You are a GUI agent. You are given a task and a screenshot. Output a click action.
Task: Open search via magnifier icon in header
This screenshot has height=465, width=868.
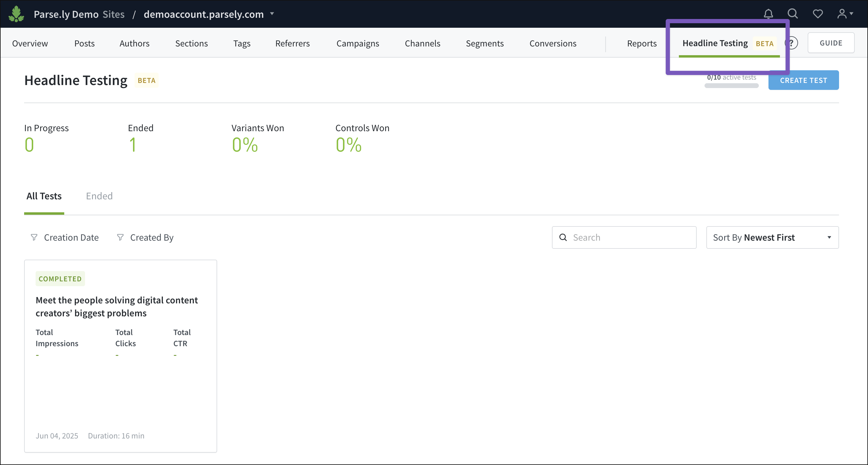pos(793,14)
